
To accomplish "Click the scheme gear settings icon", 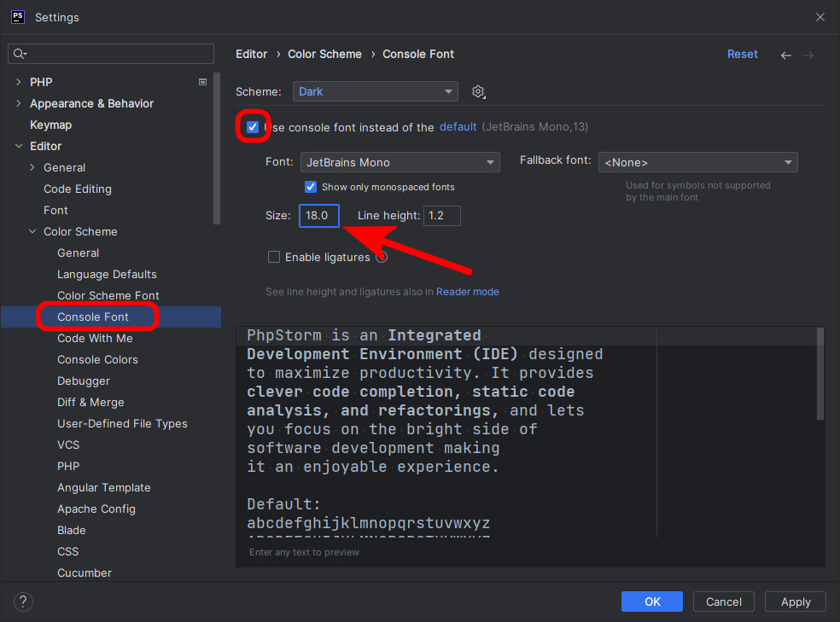I will tap(478, 91).
